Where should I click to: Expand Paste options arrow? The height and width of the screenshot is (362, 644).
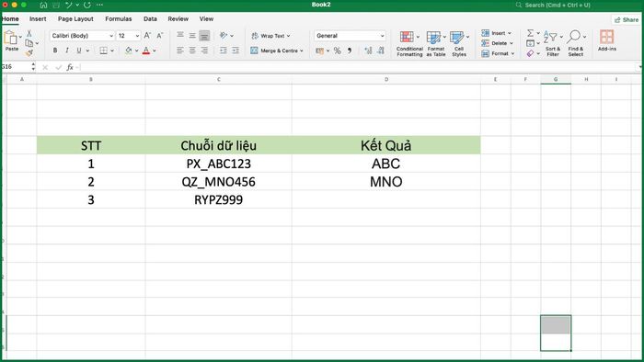pos(20,37)
